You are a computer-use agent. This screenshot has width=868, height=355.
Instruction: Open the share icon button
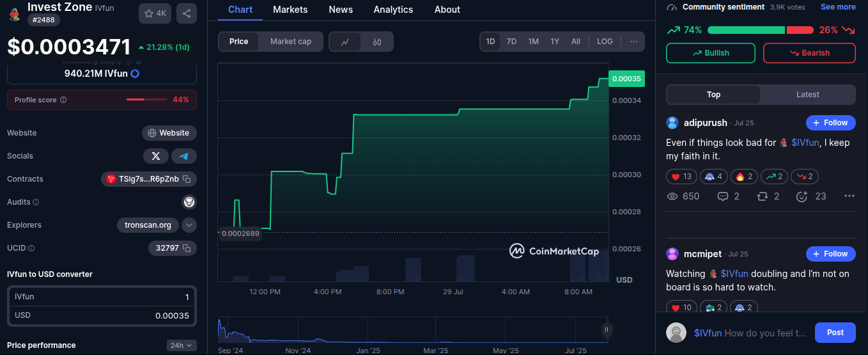click(186, 13)
